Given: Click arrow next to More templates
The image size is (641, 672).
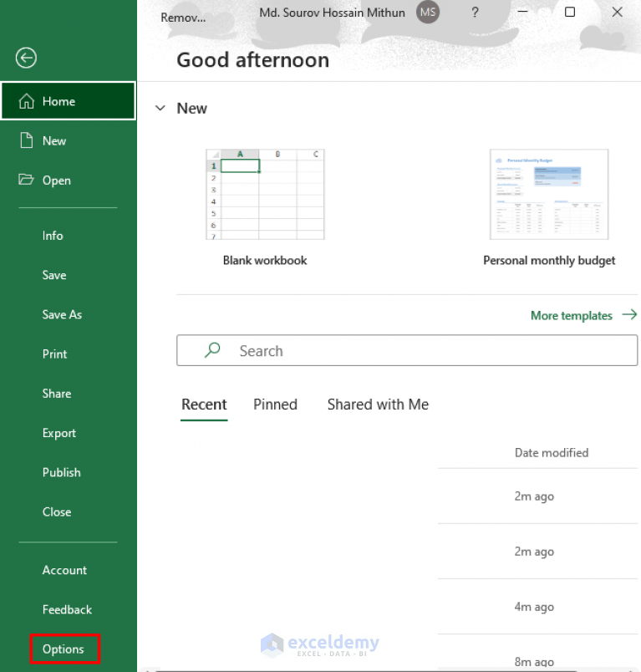Looking at the screenshot, I should [x=629, y=315].
